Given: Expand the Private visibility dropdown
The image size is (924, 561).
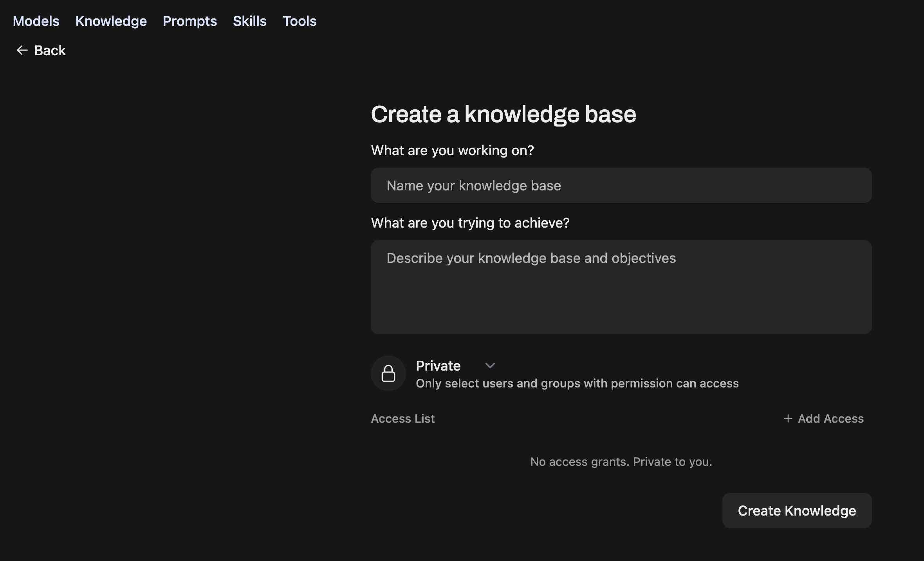Looking at the screenshot, I should [490, 366].
